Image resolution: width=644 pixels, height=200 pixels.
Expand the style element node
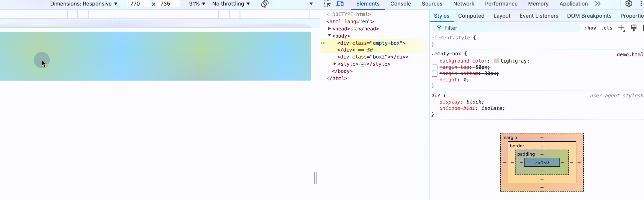pos(334,64)
